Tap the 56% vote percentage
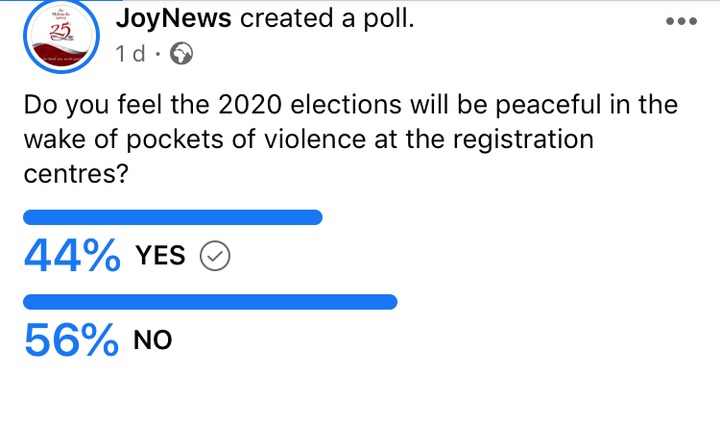Image resolution: width=720 pixels, height=426 pixels. 71,340
